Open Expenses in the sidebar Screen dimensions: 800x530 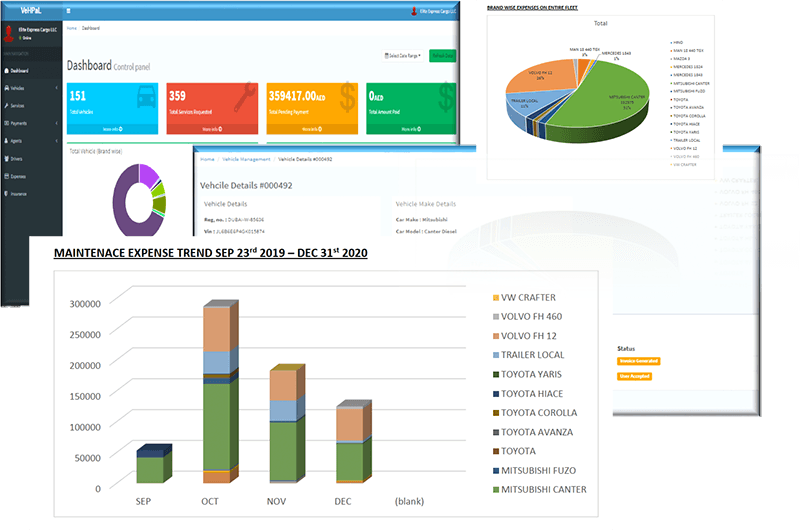(x=31, y=176)
